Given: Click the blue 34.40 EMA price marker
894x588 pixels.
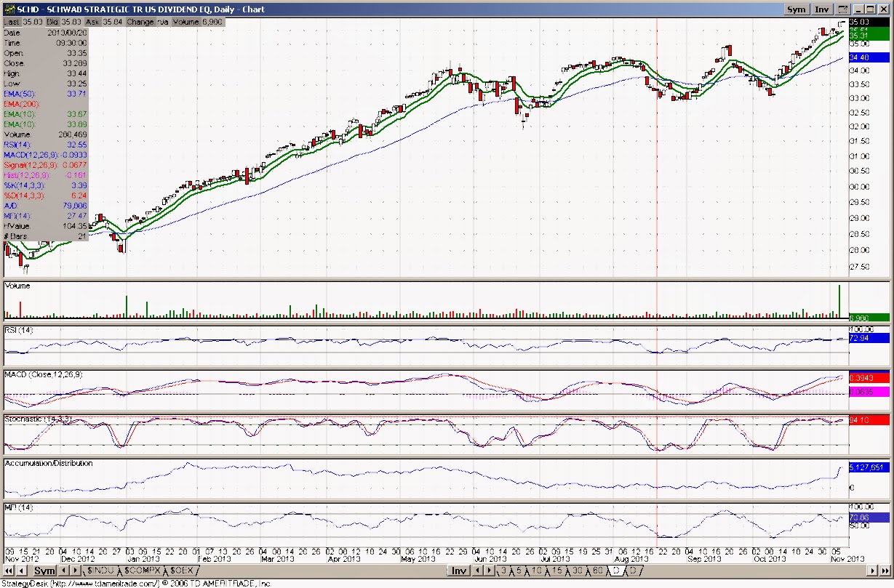Looking at the screenshot, I should 869,57.
